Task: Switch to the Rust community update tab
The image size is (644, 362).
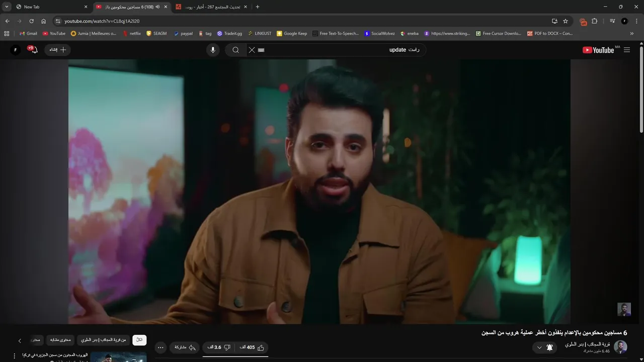Action: pos(211,7)
